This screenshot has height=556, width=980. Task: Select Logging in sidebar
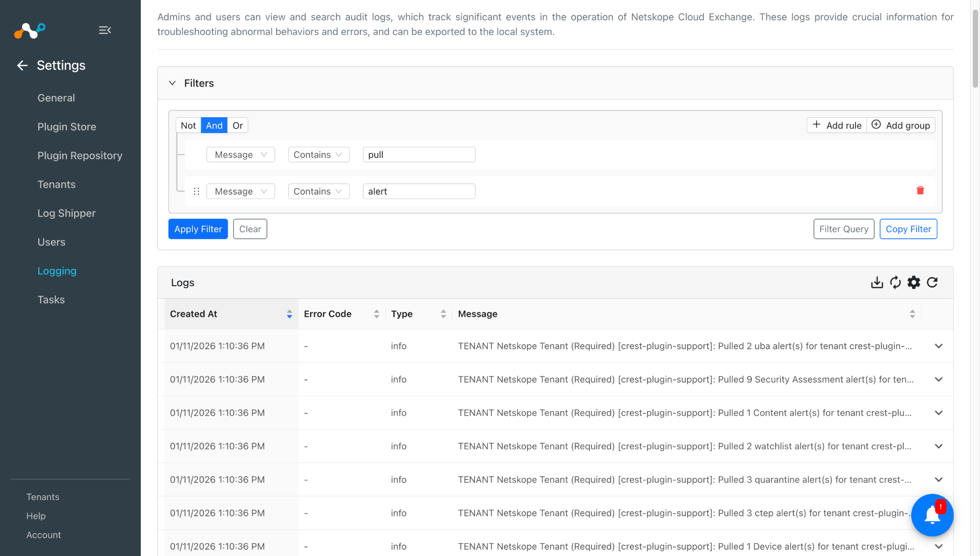click(57, 271)
